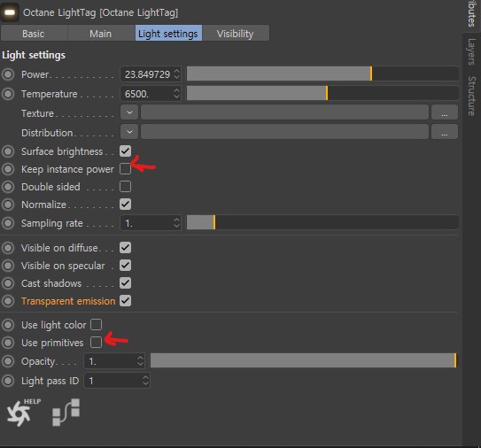Click the Power animation dot
The width and height of the screenshot is (481, 448).
(8, 74)
